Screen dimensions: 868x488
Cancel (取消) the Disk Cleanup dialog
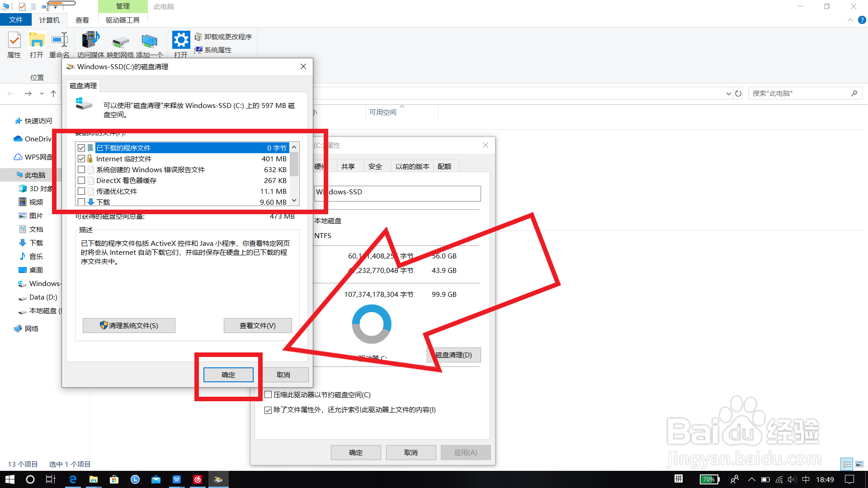[283, 375]
